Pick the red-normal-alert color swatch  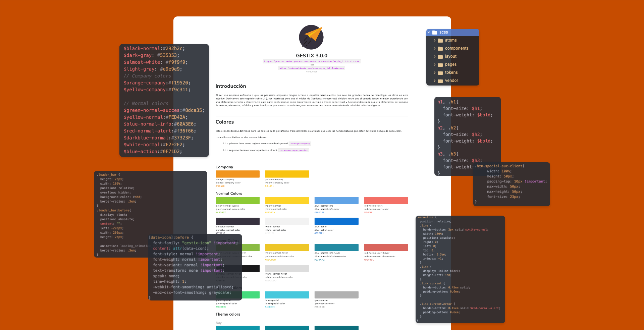tap(386, 201)
